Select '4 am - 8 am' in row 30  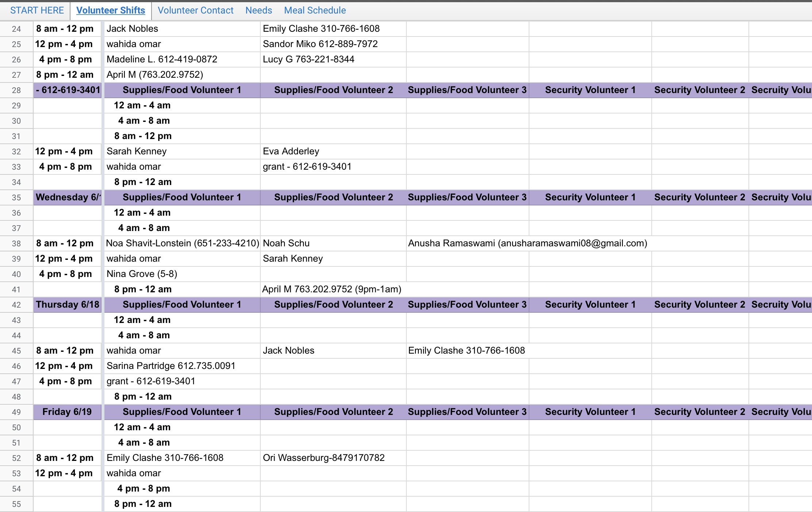144,120
